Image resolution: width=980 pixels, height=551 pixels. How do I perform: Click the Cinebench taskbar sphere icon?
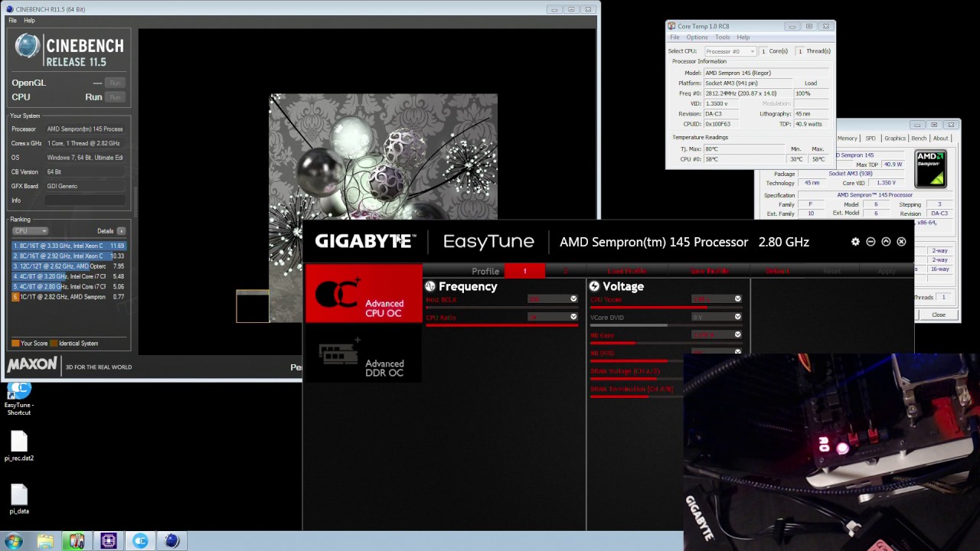tap(171, 541)
